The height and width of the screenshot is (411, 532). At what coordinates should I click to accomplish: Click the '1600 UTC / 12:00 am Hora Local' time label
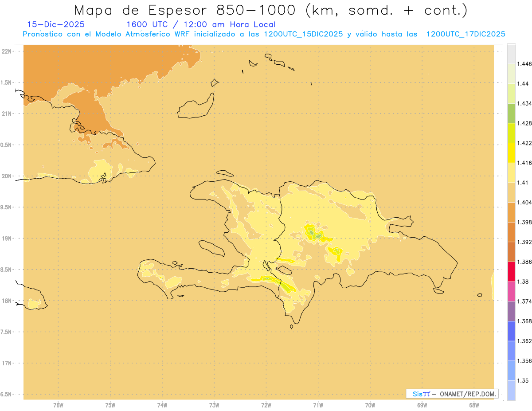click(x=201, y=24)
